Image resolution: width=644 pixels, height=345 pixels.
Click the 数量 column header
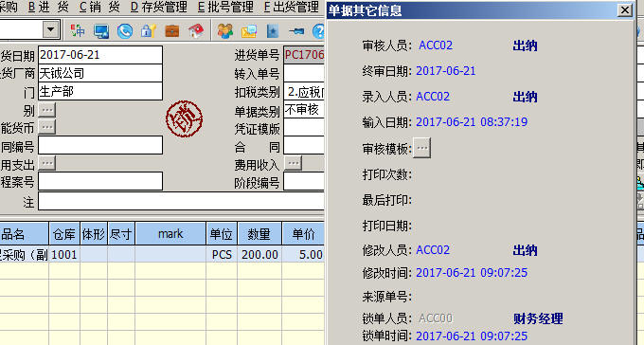[259, 234]
